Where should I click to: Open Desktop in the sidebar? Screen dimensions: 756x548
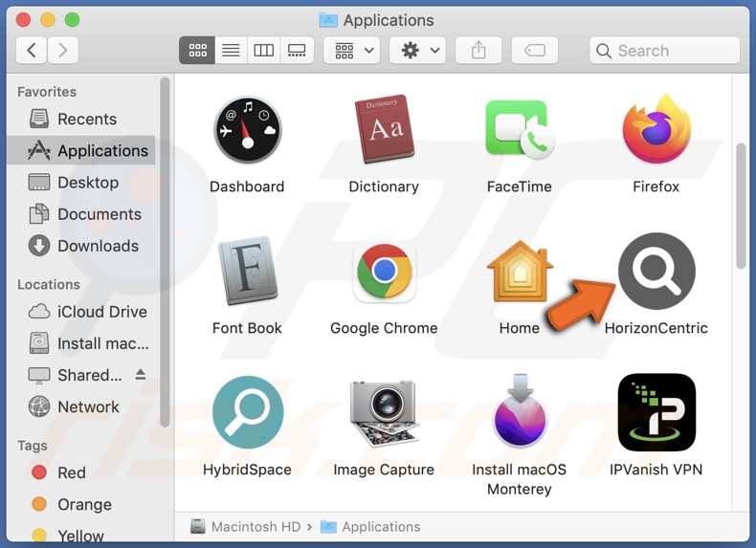tap(81, 183)
